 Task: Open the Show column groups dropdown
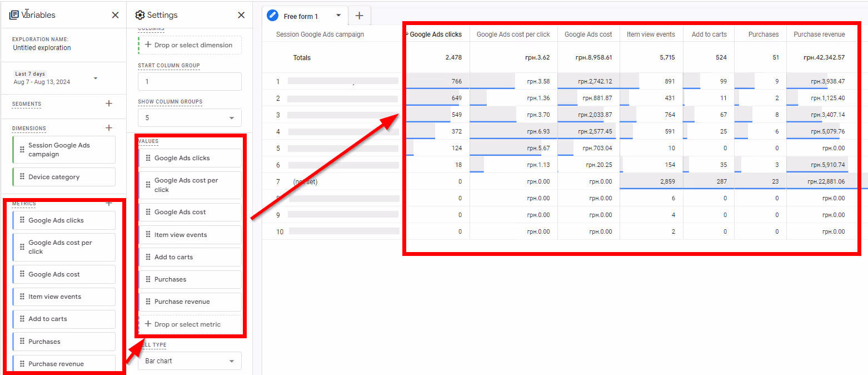(189, 118)
